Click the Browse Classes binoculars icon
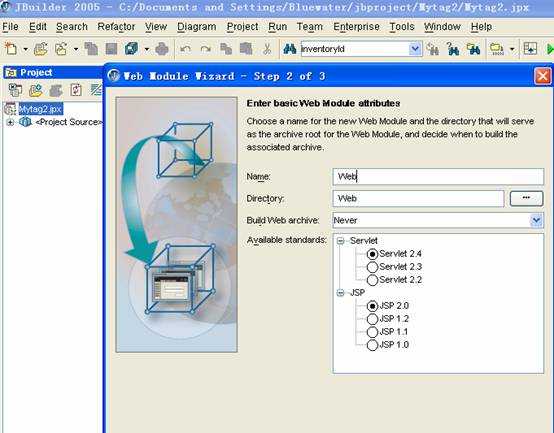 473,49
